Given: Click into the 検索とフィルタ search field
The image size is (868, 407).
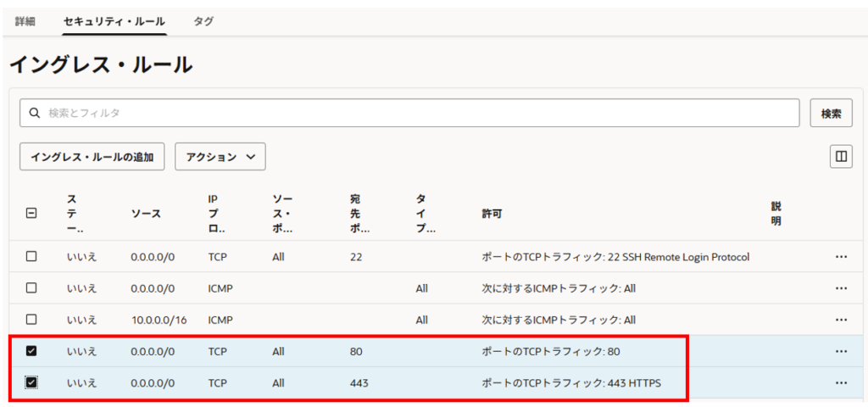Looking at the screenshot, I should coord(415,113).
